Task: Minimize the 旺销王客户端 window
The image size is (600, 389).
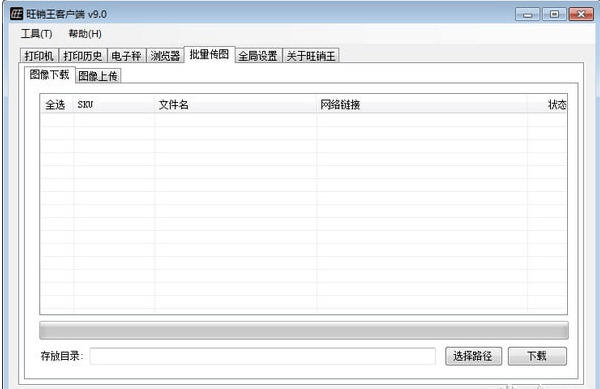Action: click(x=528, y=15)
